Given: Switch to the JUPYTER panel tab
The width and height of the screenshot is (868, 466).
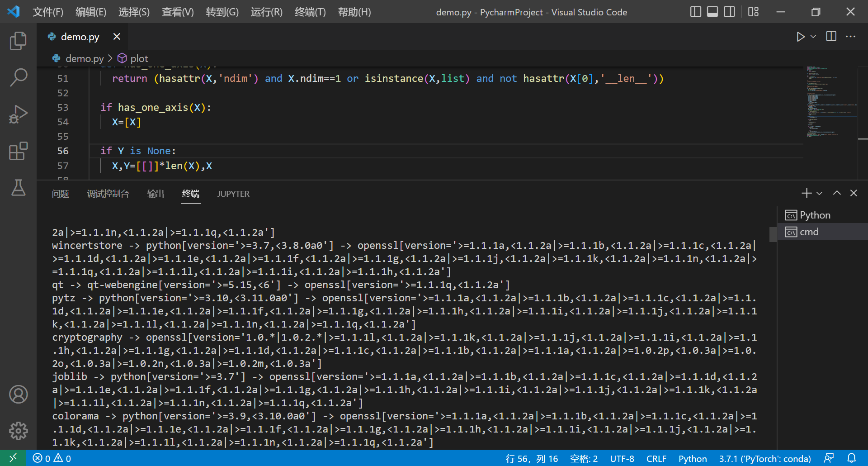Looking at the screenshot, I should (x=233, y=194).
